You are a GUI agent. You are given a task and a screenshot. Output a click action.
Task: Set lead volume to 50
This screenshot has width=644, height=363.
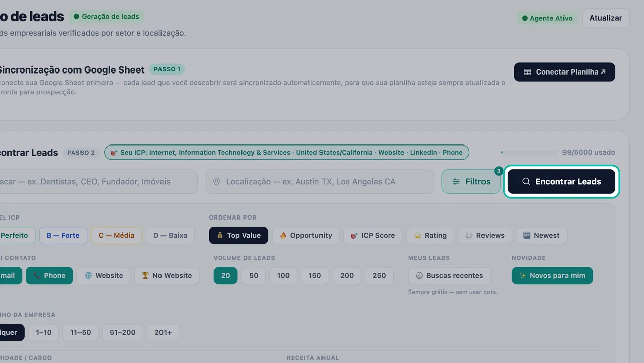click(x=254, y=275)
